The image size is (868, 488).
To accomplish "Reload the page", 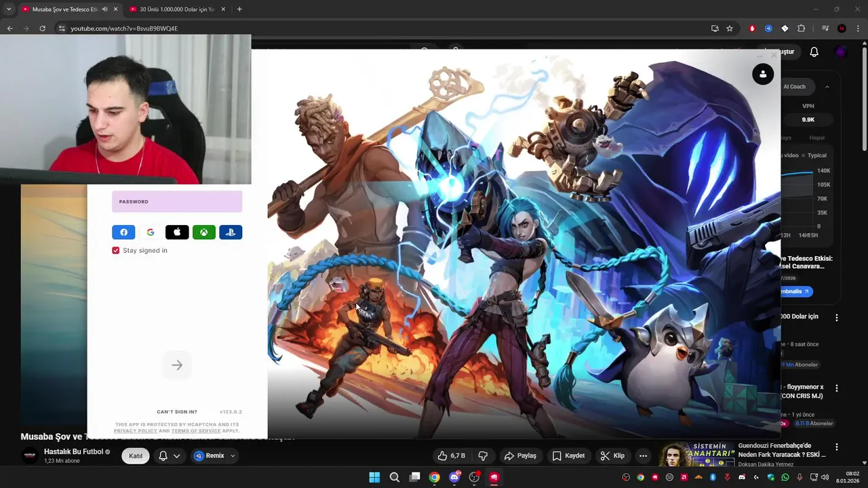I will coord(42,28).
